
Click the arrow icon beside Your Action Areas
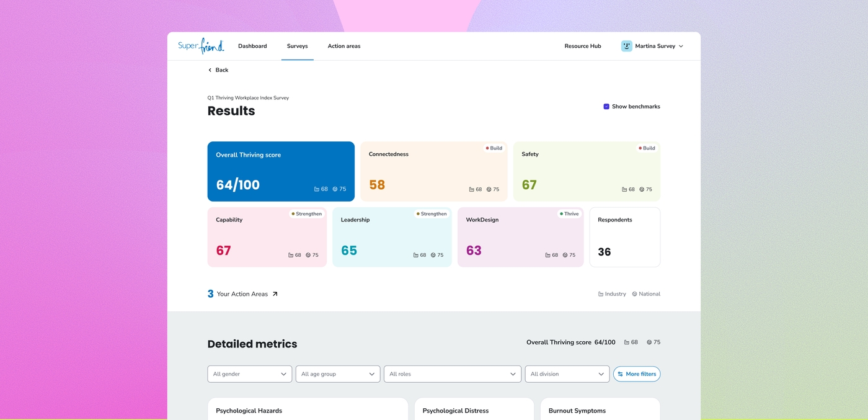(275, 294)
